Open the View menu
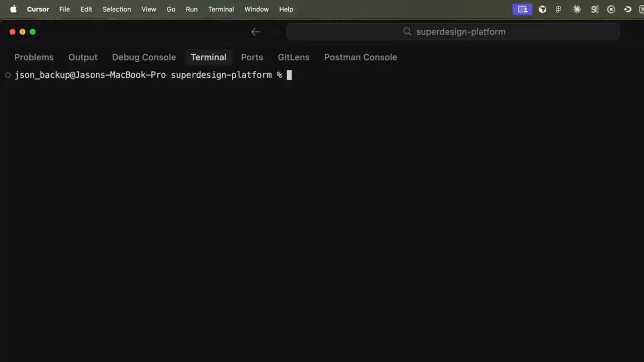644x362 pixels. [149, 9]
